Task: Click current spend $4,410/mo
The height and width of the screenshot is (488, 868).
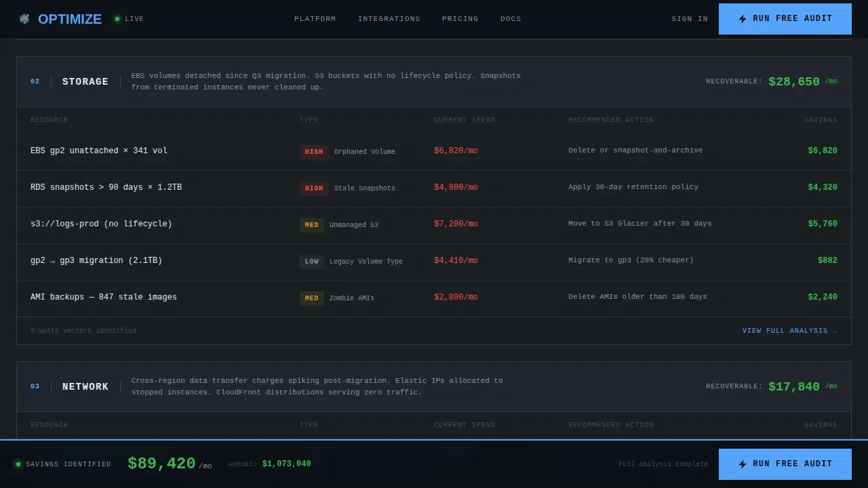Action: pos(456,260)
